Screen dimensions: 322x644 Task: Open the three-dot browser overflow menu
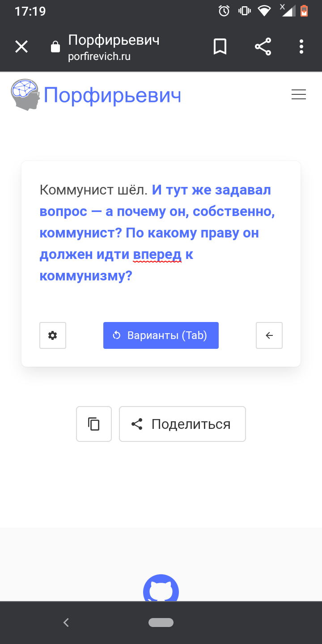tap(301, 47)
